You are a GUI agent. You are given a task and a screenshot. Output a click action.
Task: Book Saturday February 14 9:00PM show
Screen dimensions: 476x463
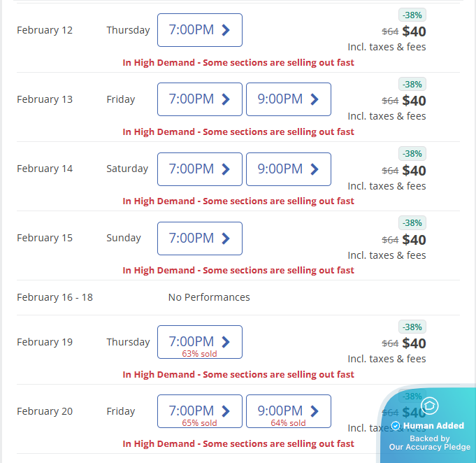[288, 169]
